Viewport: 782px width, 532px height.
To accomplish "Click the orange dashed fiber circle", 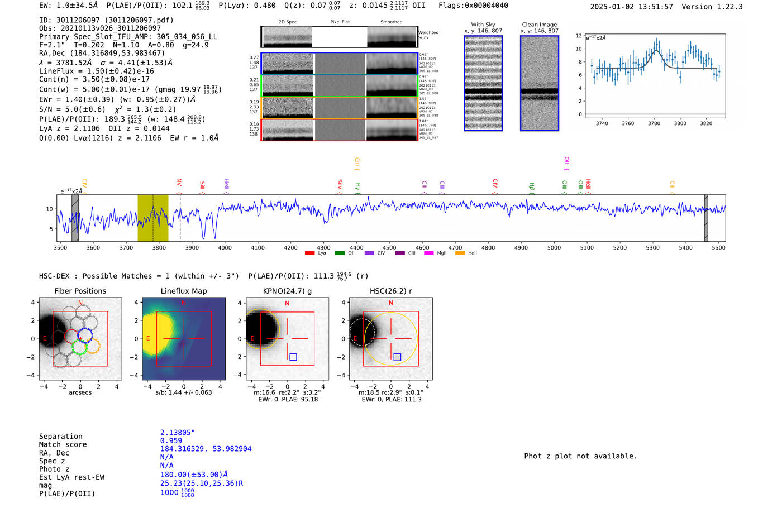I will click(92, 346).
